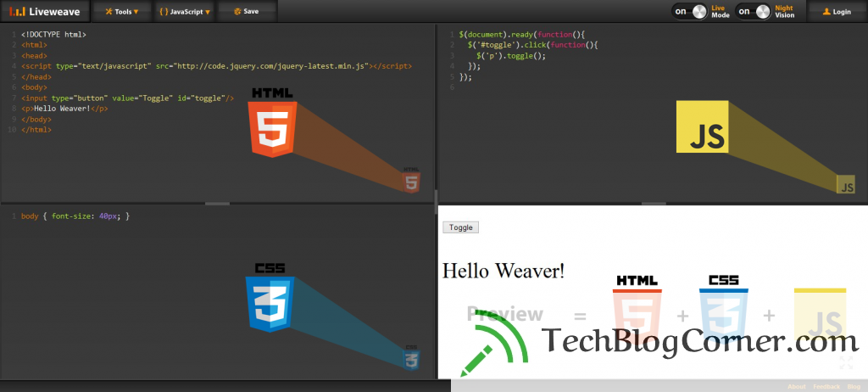Screen dimensions: 868x392
Task: Click the $('p').toggle(); line
Action: point(511,55)
